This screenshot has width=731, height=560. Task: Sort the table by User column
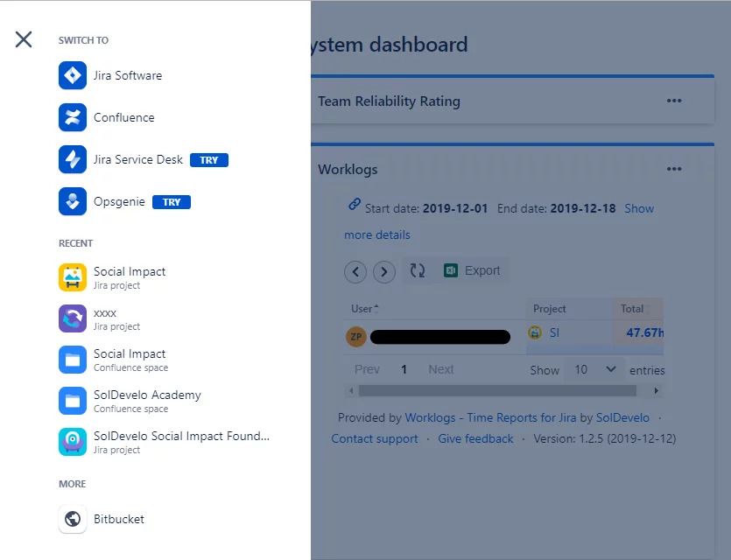pyautogui.click(x=364, y=308)
